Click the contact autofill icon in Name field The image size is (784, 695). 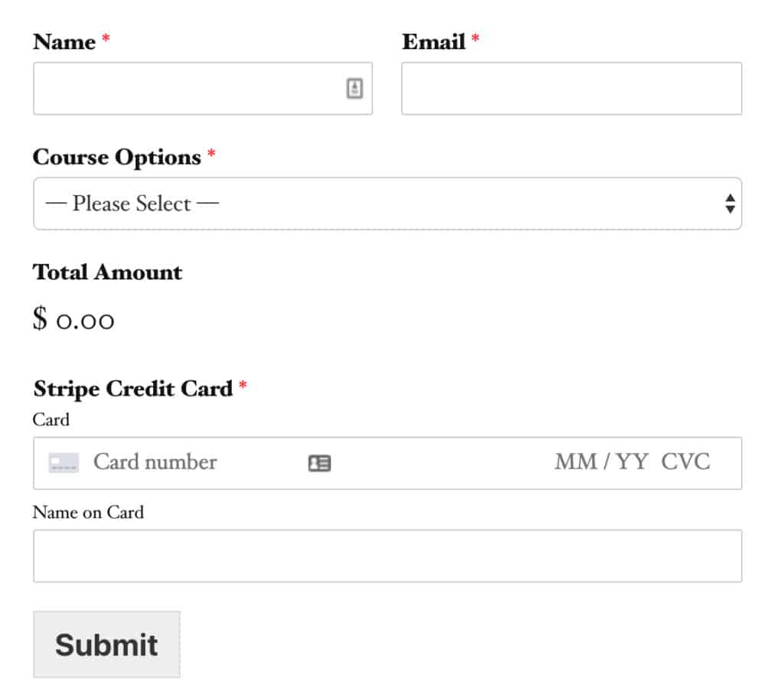point(354,89)
